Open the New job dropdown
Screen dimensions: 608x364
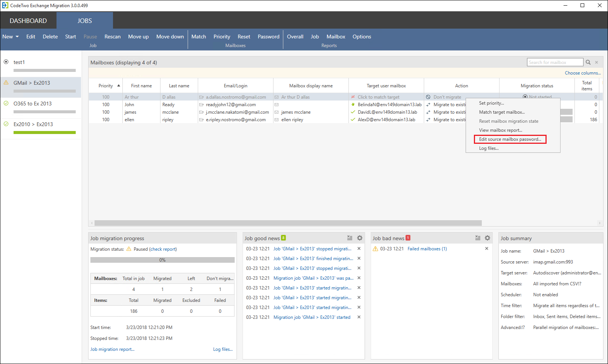click(x=11, y=37)
